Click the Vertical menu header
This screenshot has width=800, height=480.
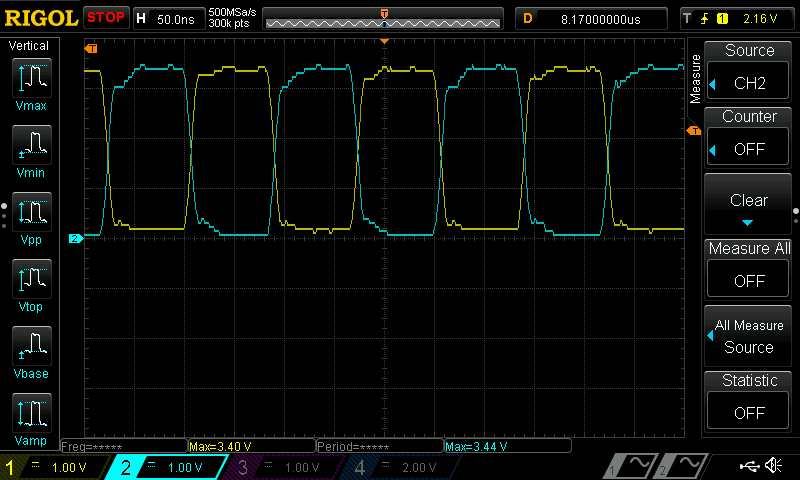29,46
